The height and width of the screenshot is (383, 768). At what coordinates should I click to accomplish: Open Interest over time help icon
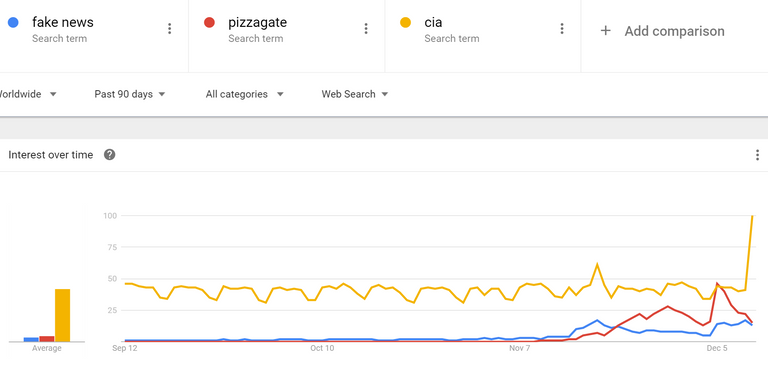tap(110, 155)
